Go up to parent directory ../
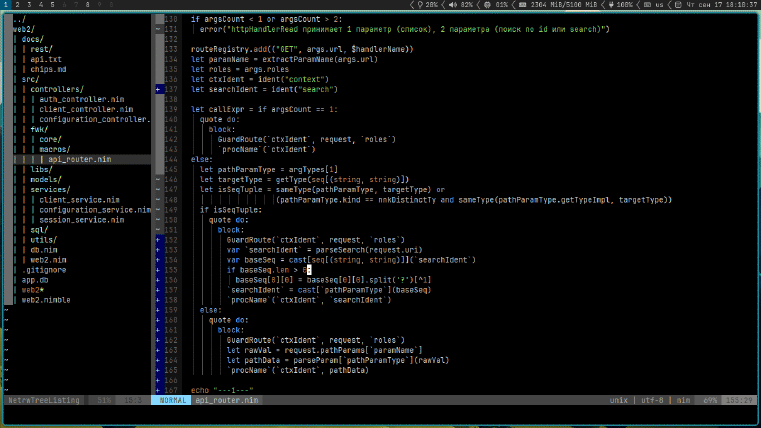Screen dimensions: 761x428 tap(19, 19)
